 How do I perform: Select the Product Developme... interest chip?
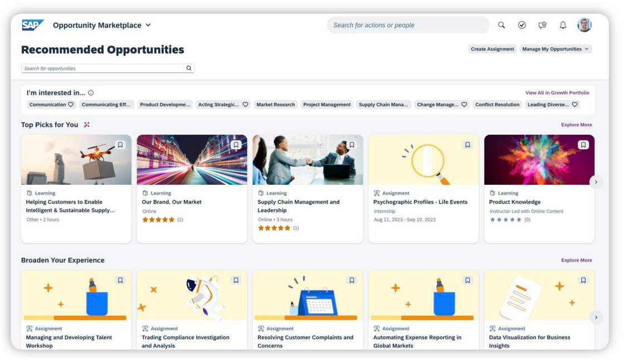point(165,105)
